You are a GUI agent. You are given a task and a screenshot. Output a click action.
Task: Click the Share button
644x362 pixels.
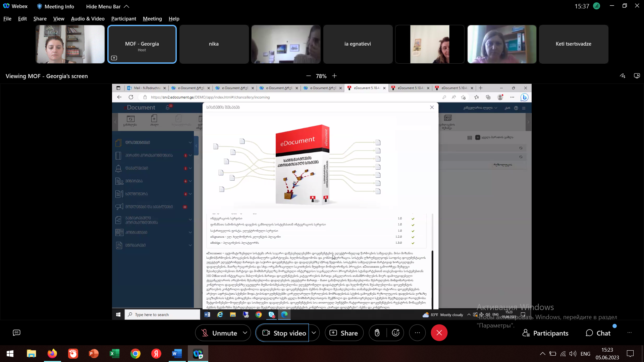coord(344,333)
